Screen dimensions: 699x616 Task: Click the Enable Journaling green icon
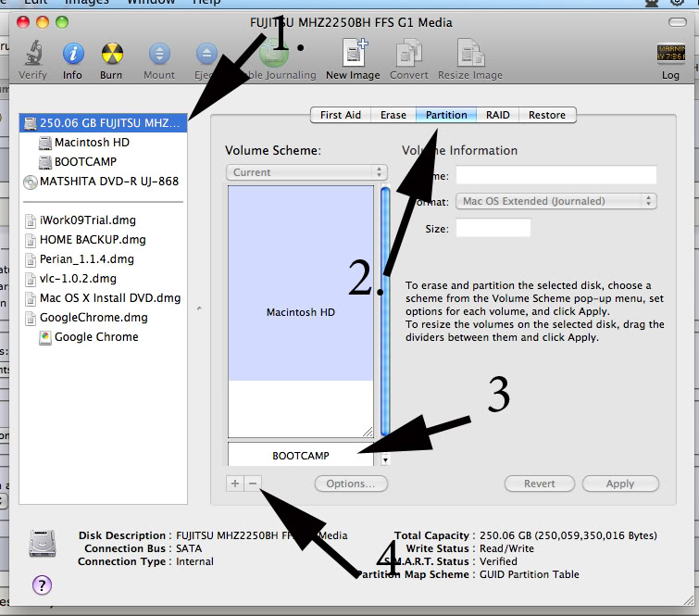(x=273, y=54)
